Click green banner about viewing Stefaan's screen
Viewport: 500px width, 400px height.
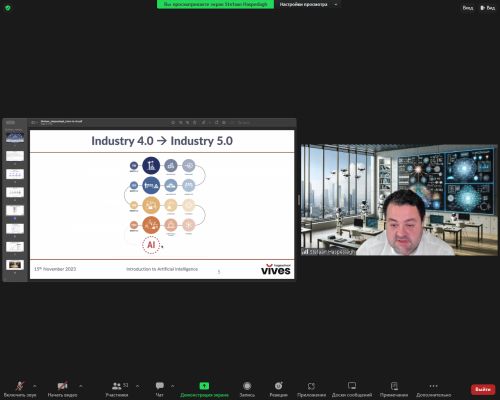215,4
